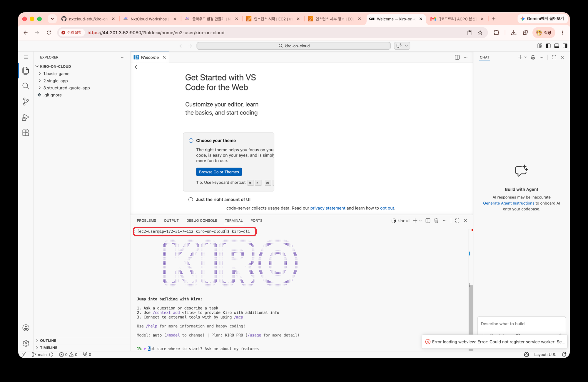Open the Explorer view in activity bar

(x=26, y=70)
